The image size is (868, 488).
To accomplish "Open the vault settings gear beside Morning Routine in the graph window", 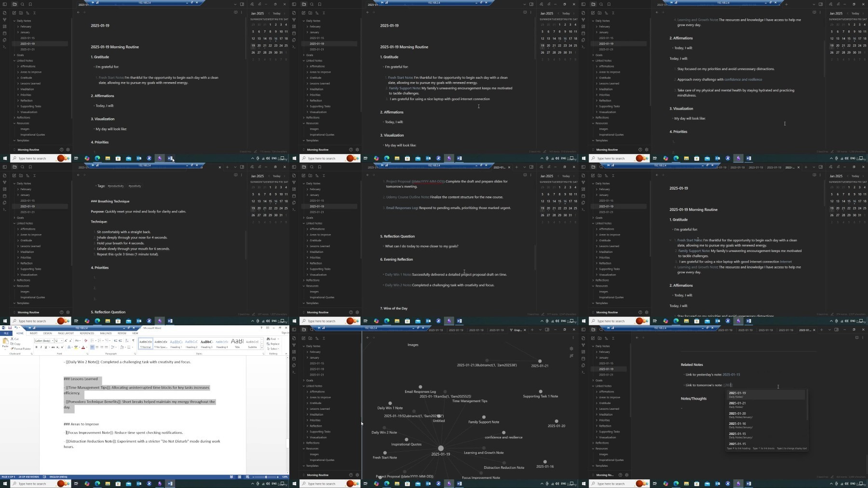I will (357, 475).
